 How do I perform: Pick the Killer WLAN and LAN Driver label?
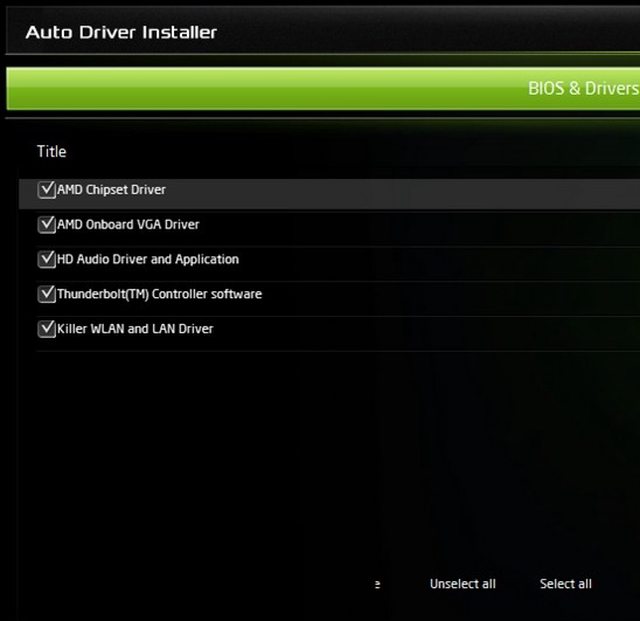135,328
